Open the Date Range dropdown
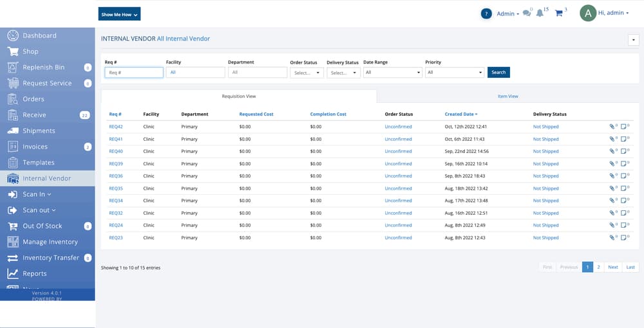The width and height of the screenshot is (644, 328). click(393, 73)
